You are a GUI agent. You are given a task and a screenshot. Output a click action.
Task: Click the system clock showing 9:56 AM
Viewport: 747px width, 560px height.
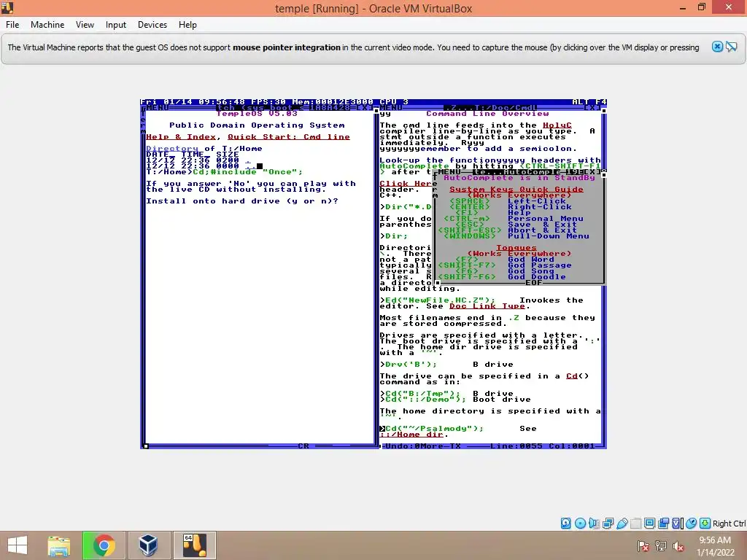pos(715,540)
